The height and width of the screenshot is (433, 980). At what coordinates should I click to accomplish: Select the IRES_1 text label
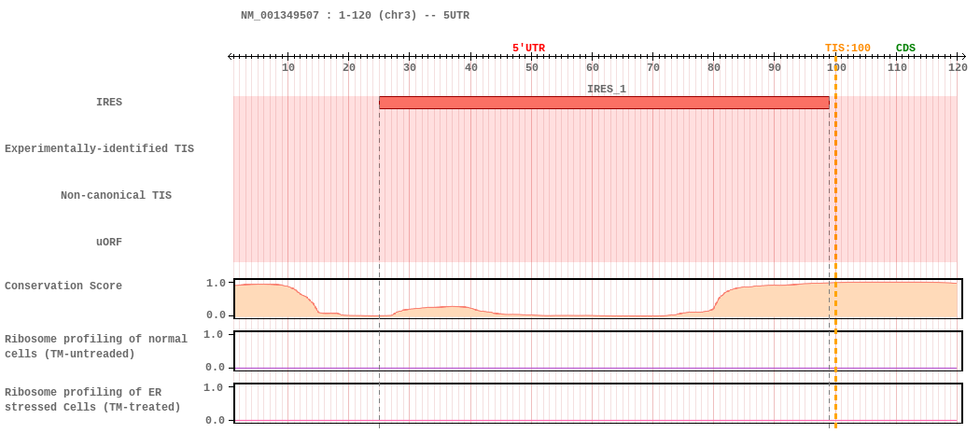tap(606, 90)
